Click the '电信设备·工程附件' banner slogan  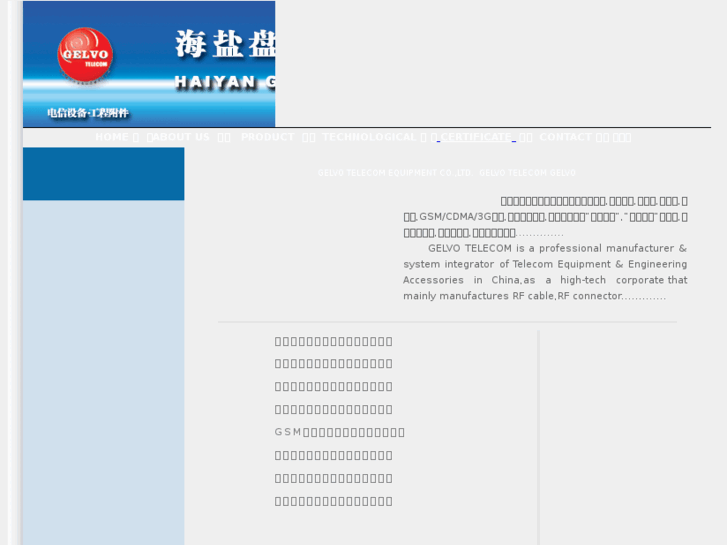tap(88, 113)
